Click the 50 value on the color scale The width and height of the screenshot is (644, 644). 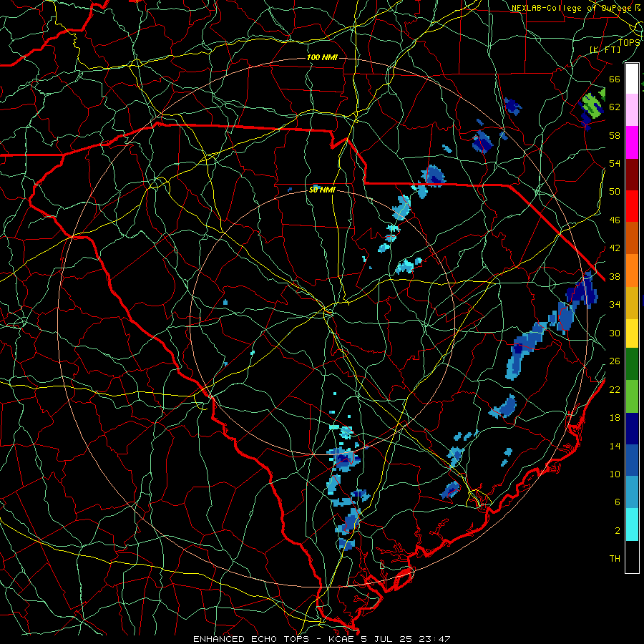coord(615,191)
